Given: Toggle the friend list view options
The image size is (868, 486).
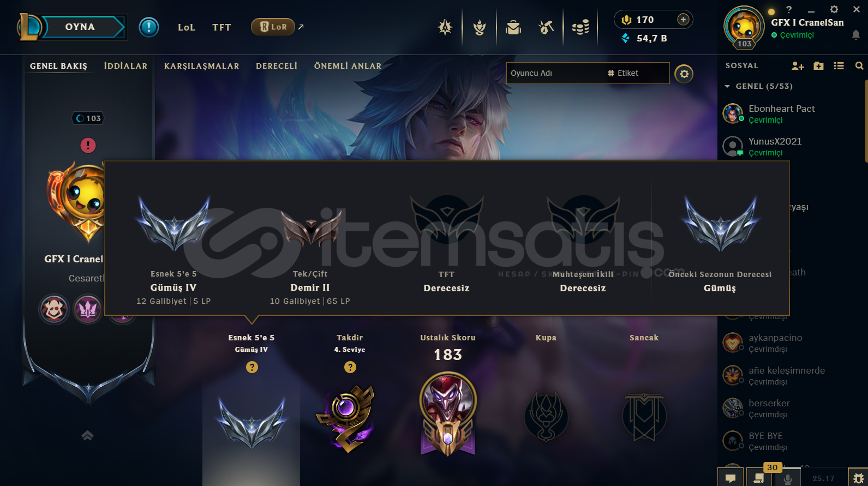Looking at the screenshot, I should click(x=839, y=66).
